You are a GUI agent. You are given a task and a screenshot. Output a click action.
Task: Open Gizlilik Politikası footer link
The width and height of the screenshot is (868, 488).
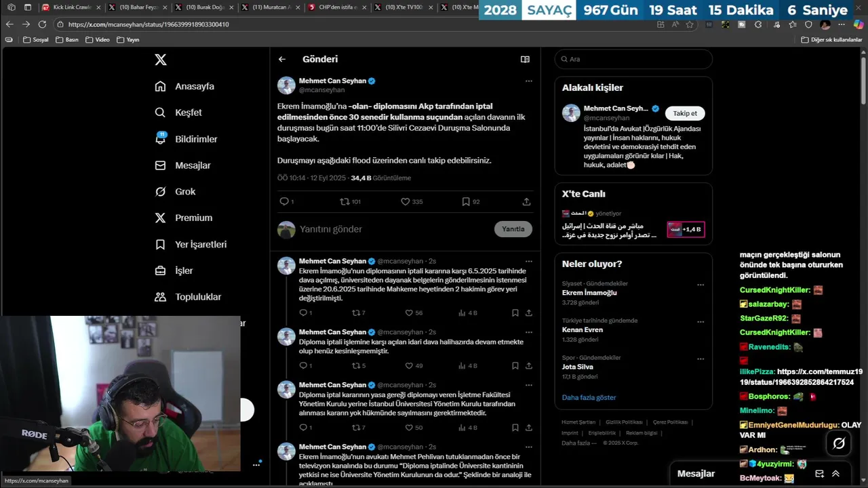click(624, 422)
